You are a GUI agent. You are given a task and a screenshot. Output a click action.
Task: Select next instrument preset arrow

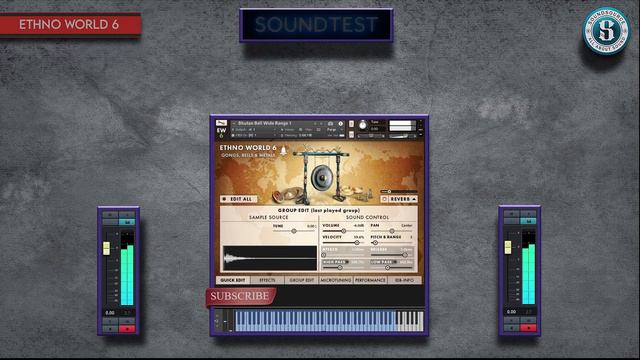click(x=321, y=123)
